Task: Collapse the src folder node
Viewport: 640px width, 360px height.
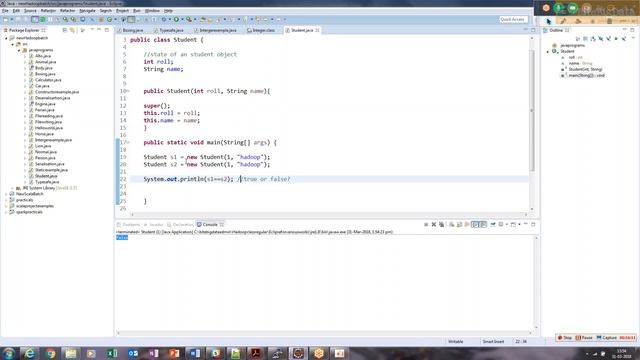Action: [13, 44]
